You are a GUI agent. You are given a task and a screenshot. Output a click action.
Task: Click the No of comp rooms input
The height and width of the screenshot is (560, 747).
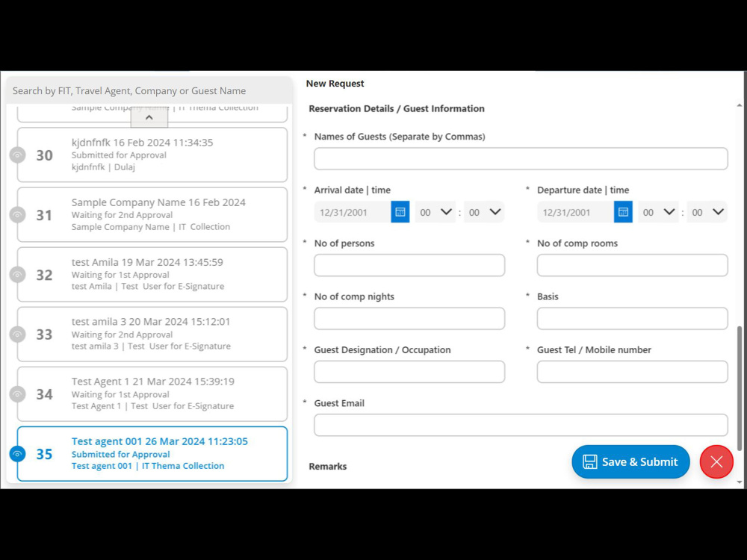coord(632,265)
